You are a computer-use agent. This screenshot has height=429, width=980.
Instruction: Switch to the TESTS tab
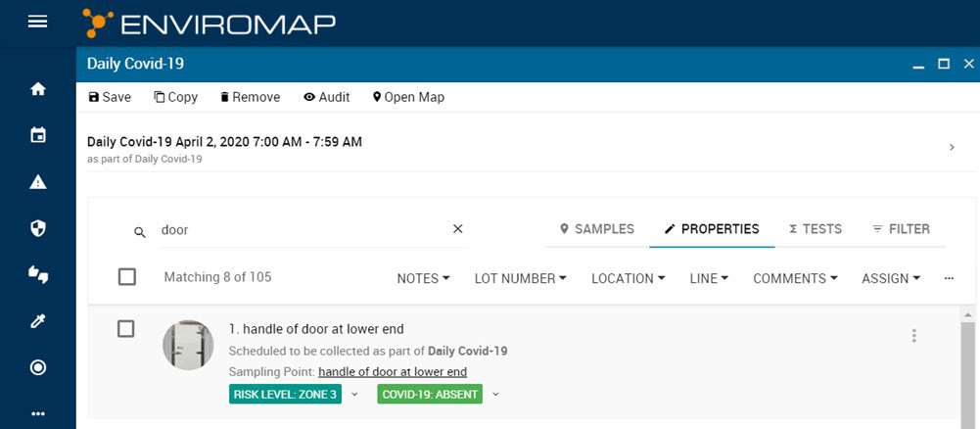815,229
